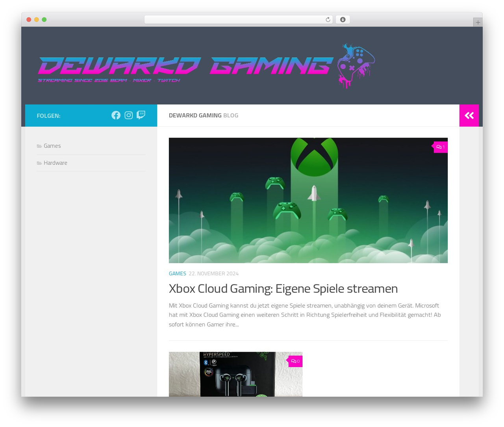The width and height of the screenshot is (504, 427).
Task: Open the Instagram profile icon
Action: pyautogui.click(x=129, y=115)
